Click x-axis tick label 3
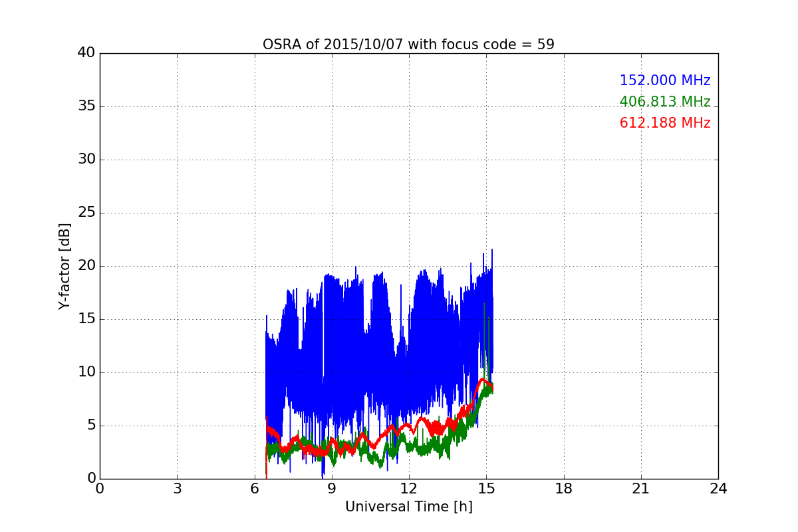Screen dimensions: 798x532 [177, 489]
